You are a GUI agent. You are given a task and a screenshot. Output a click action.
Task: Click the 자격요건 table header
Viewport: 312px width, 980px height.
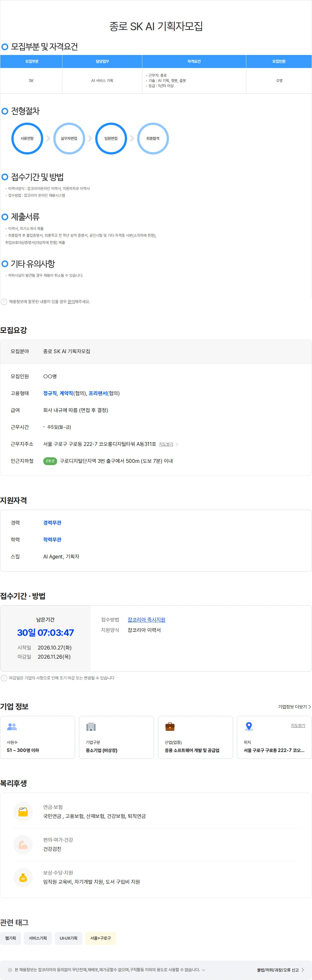coord(194,61)
